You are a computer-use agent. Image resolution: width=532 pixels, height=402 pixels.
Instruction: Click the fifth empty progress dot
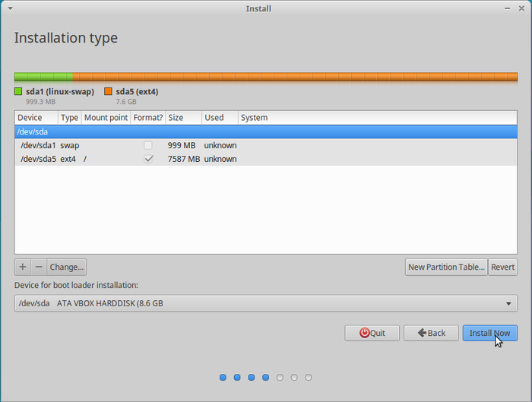pyautogui.click(x=280, y=377)
